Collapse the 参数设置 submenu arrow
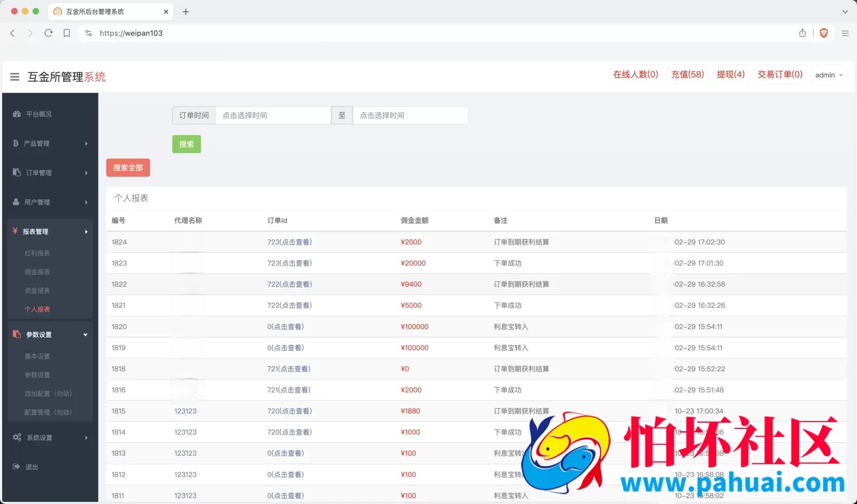Image resolution: width=857 pixels, height=504 pixels. coord(86,335)
